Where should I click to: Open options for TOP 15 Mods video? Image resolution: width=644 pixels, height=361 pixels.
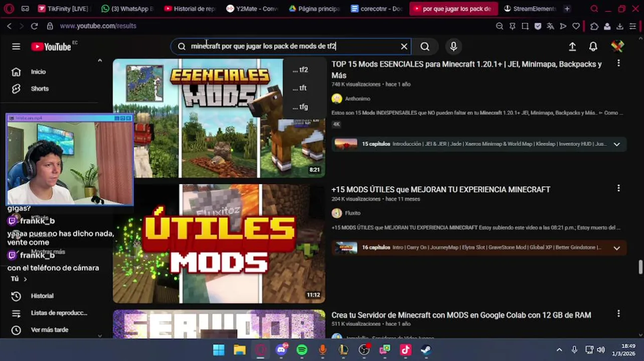coord(618,63)
